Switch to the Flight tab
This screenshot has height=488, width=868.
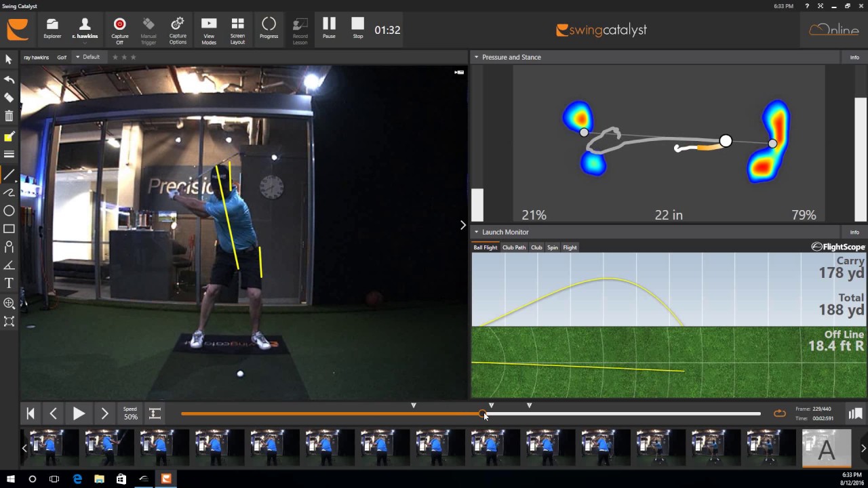[570, 247]
